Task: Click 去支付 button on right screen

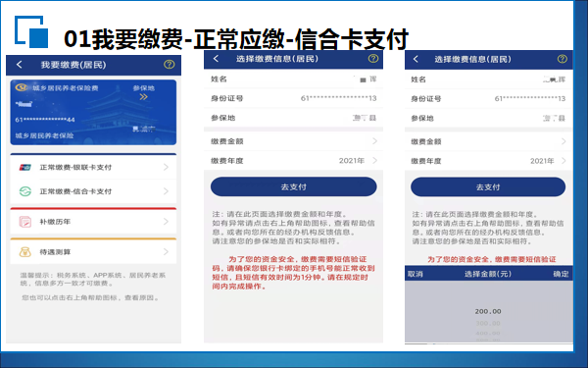Action: [x=488, y=187]
